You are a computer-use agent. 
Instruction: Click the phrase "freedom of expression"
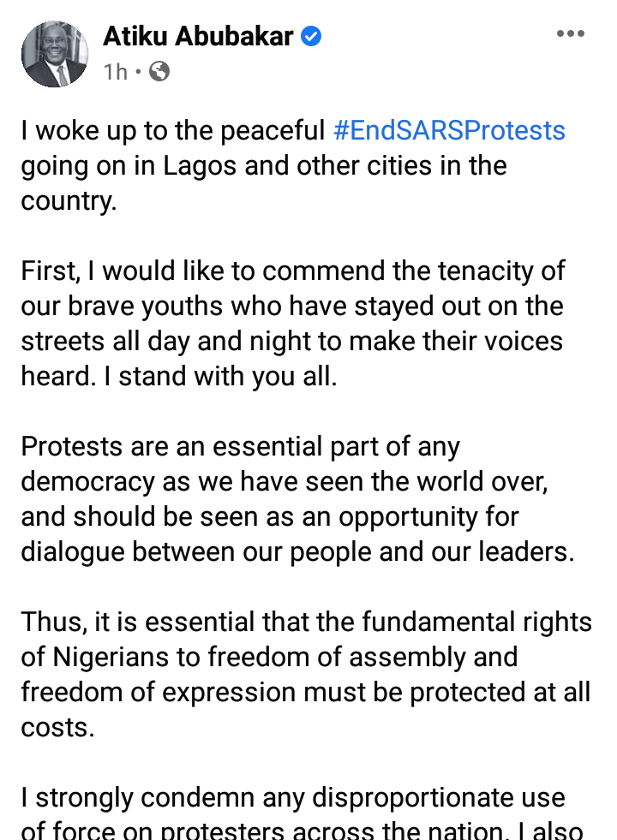click(158, 692)
